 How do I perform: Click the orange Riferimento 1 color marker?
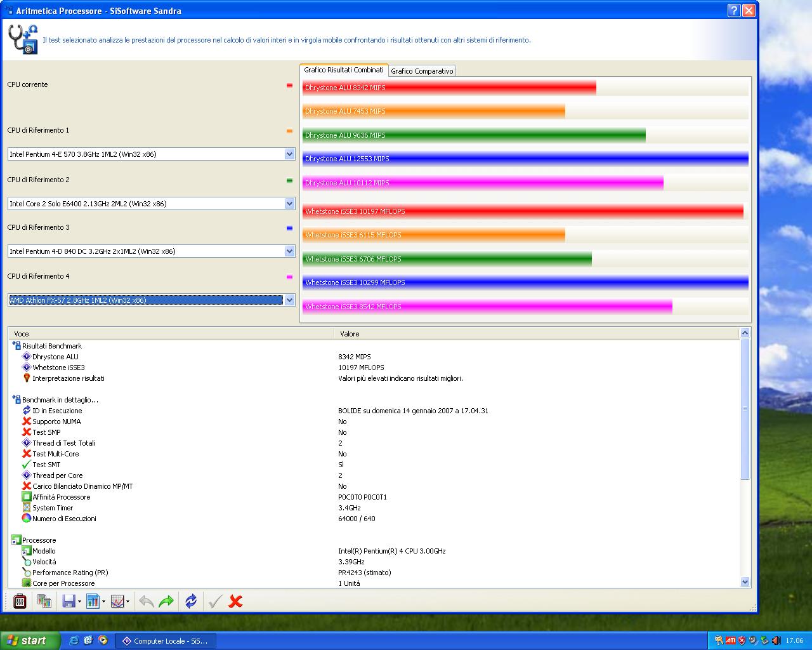(290, 131)
